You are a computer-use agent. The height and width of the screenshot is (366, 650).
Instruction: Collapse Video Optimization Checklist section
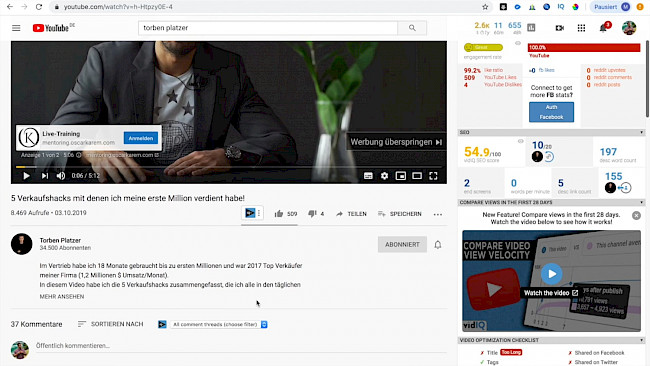point(641,340)
